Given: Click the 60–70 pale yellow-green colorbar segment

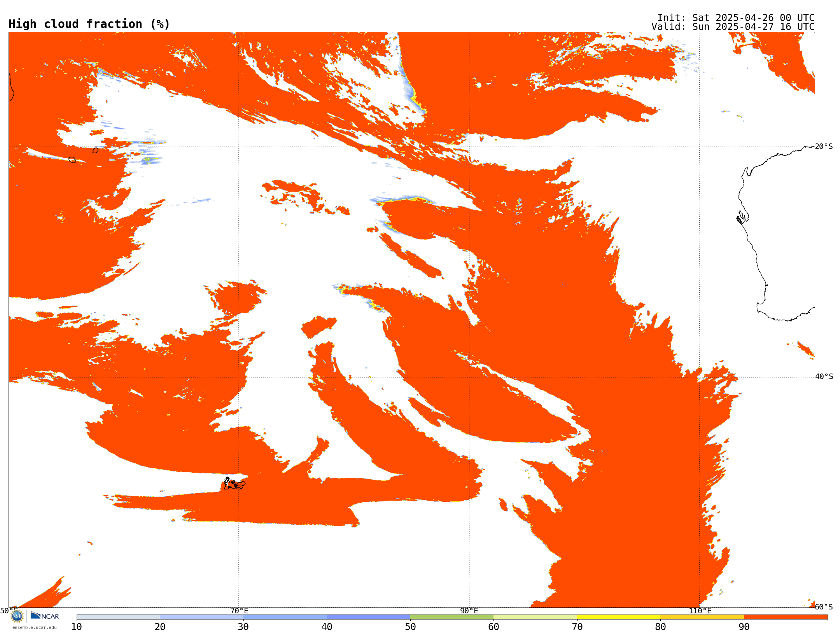Looking at the screenshot, I should tap(535, 617).
